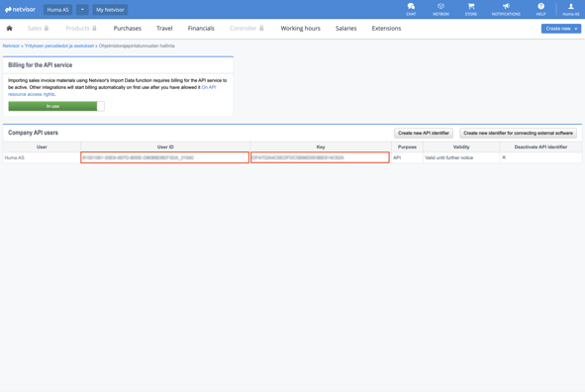Open the Salaries menu
Image resolution: width=585 pixels, height=392 pixels.
[345, 28]
